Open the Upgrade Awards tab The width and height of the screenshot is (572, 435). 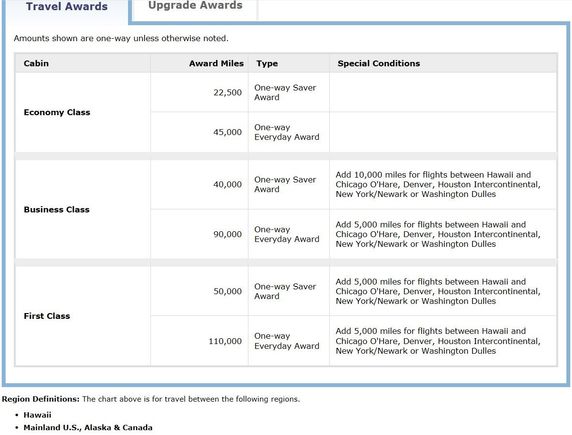click(x=195, y=5)
